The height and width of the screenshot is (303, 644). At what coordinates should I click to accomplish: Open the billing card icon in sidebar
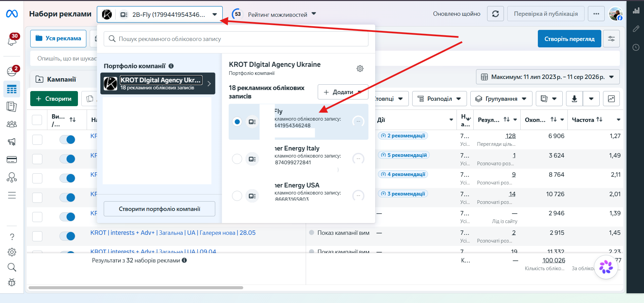click(x=12, y=160)
